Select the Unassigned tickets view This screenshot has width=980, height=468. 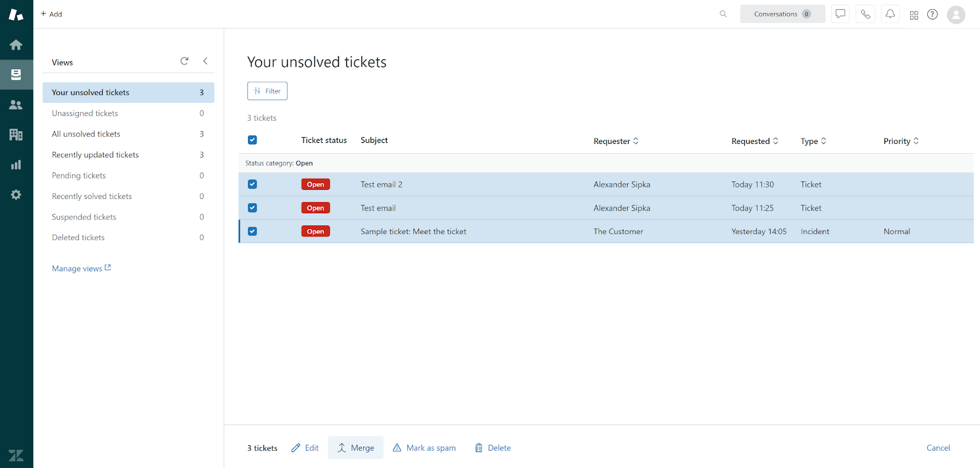(85, 113)
